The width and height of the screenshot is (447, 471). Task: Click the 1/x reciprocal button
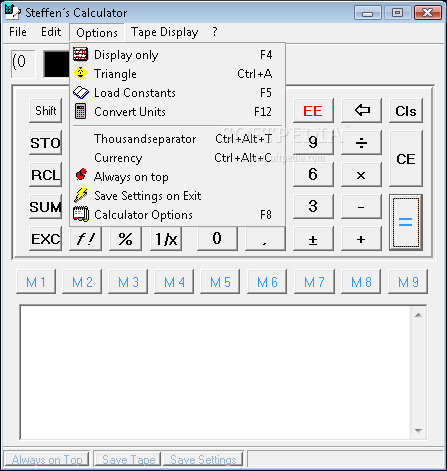coord(166,239)
